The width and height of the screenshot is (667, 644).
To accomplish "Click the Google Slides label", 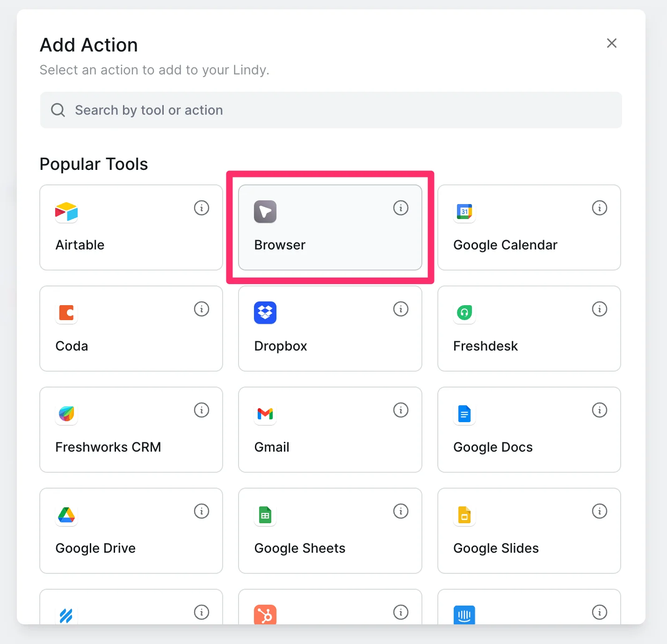I will click(496, 549).
